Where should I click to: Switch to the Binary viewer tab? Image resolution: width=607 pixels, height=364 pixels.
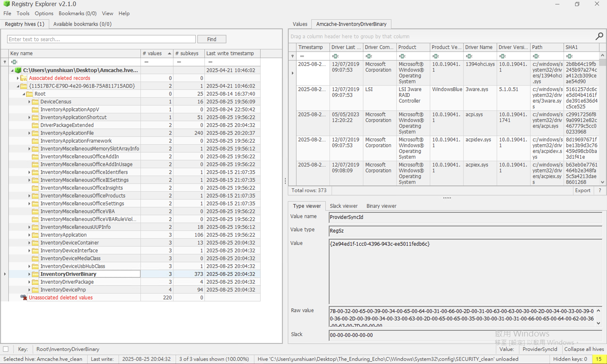coord(381,206)
